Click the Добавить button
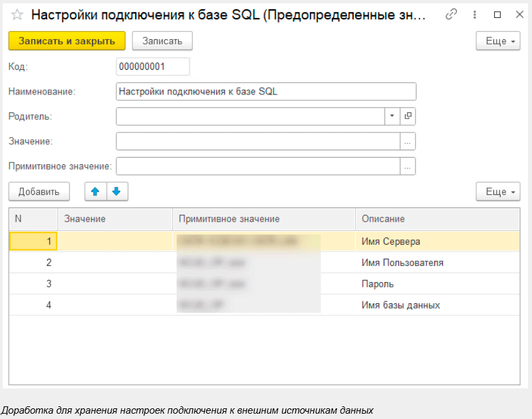The image size is (532, 419). (x=39, y=192)
